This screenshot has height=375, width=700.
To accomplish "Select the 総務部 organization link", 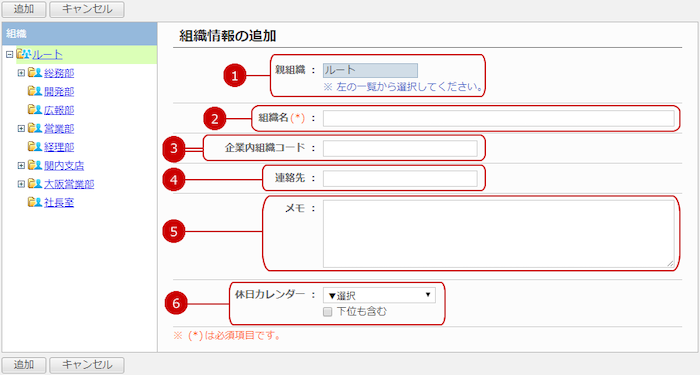I will coord(59,73).
